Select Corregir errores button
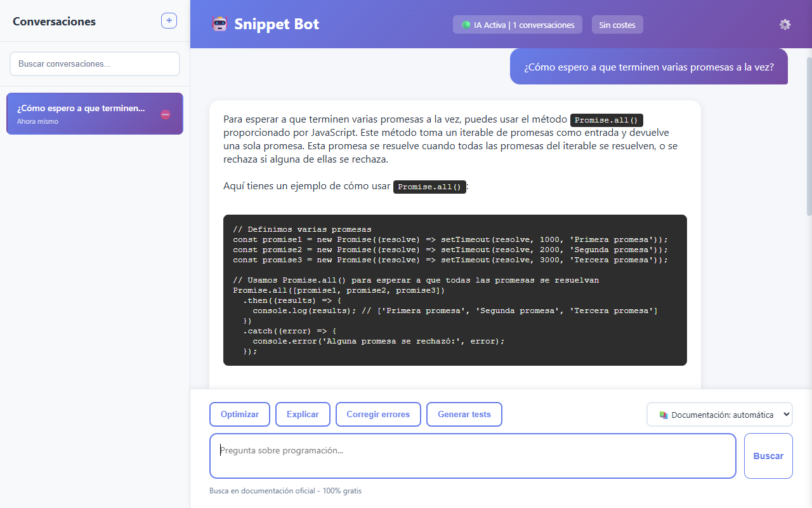812x508 pixels. (x=378, y=415)
